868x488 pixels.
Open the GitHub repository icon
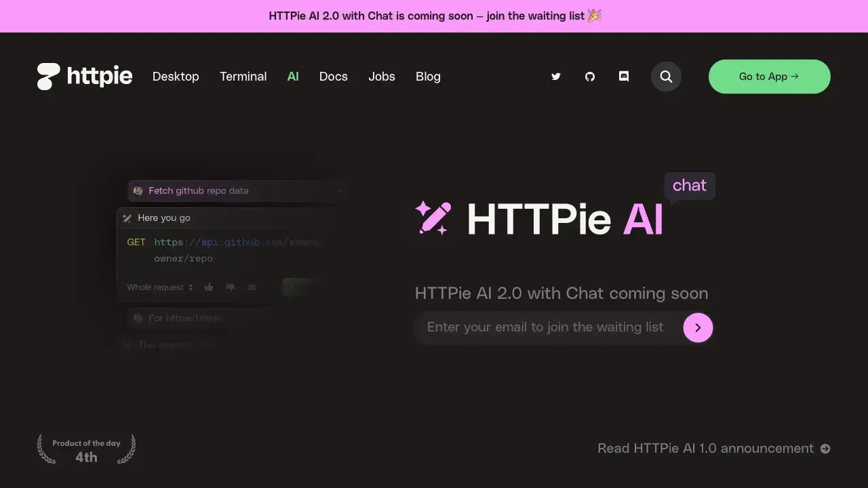click(x=590, y=77)
